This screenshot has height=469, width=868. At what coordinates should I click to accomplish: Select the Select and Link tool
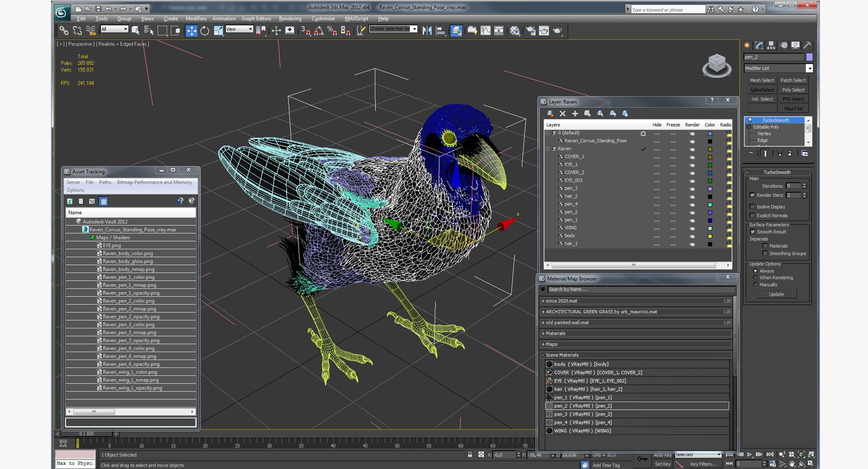63,30
